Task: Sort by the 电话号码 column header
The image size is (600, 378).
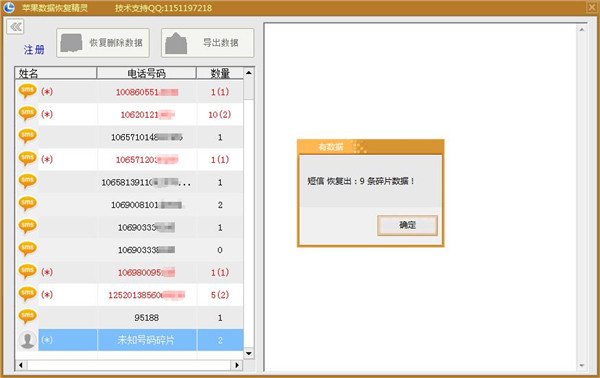Action: coord(147,73)
